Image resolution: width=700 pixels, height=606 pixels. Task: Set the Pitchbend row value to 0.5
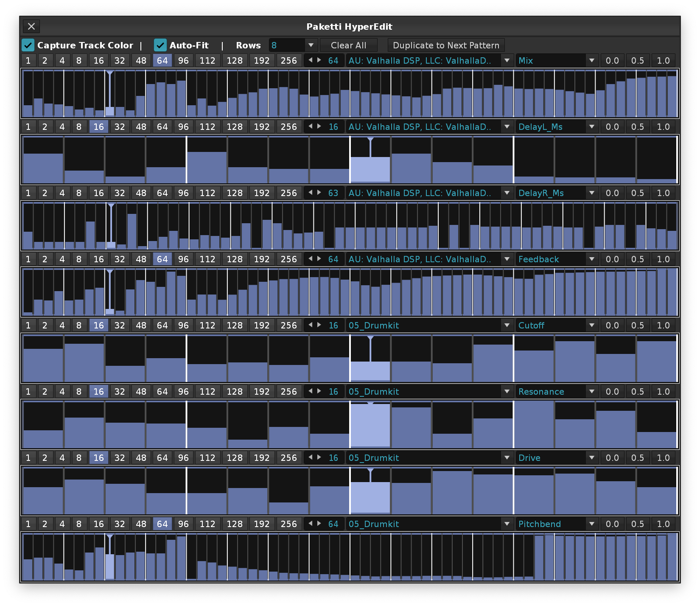[637, 524]
